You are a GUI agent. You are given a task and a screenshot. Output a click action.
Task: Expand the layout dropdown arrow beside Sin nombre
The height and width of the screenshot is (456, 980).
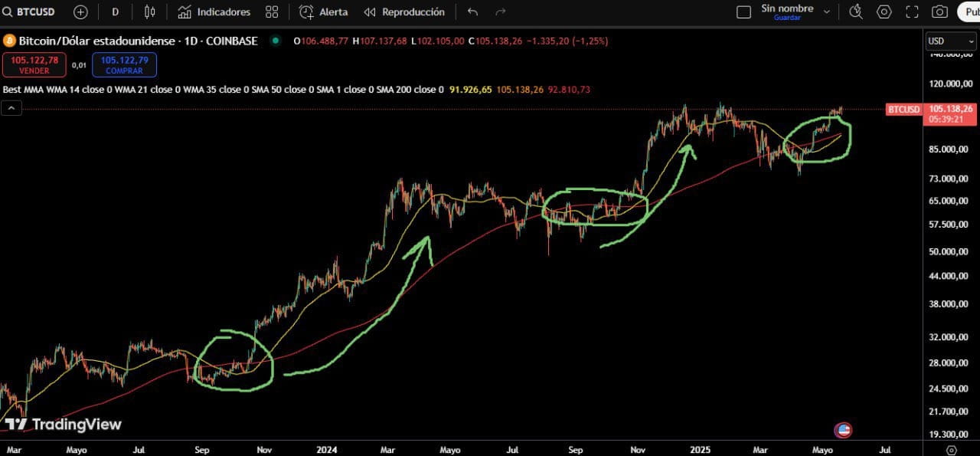pos(826,12)
